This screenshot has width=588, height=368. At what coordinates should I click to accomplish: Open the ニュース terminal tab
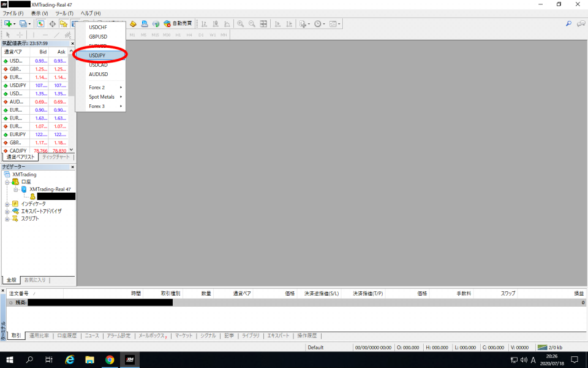[x=92, y=335]
